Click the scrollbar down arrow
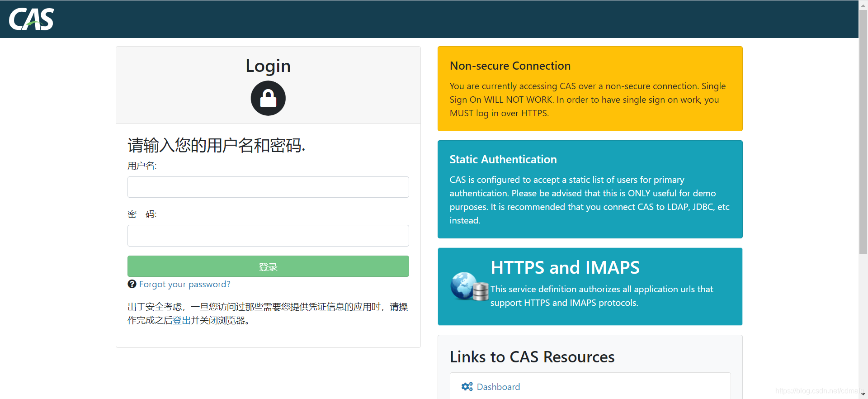 (x=863, y=394)
